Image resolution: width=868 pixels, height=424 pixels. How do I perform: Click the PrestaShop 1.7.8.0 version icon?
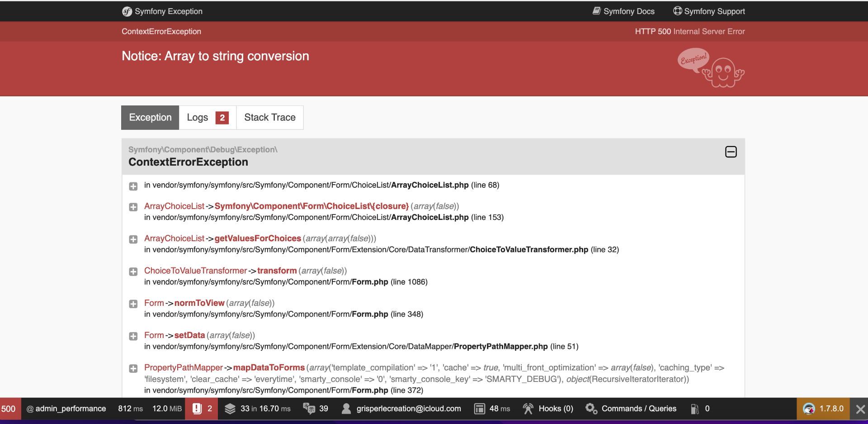click(x=809, y=409)
